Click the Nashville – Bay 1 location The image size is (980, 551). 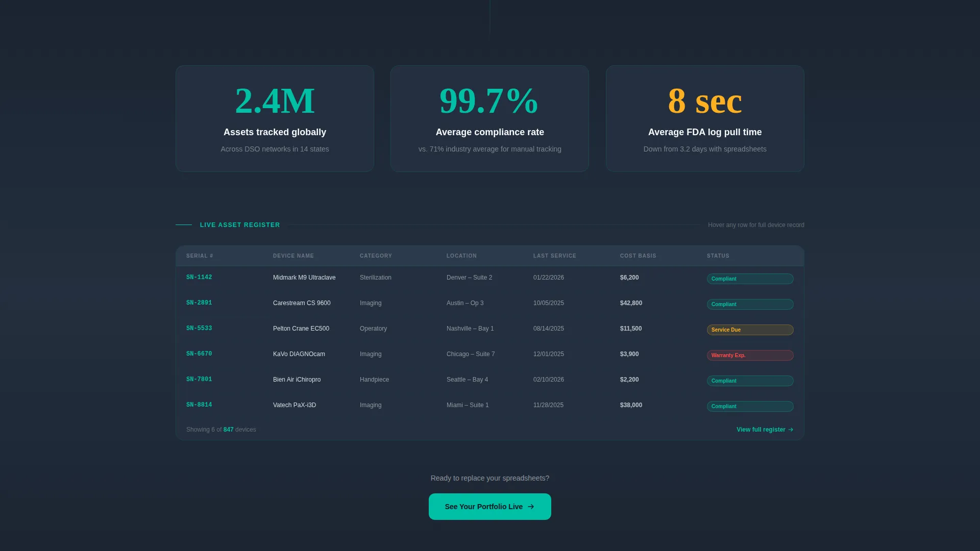point(470,329)
